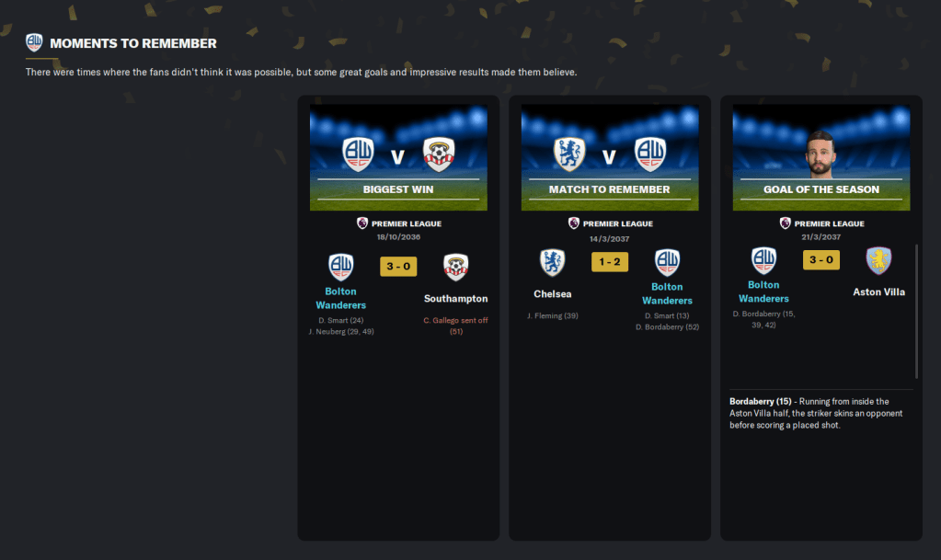Open the 3-0 score against Southampton
Screen dimensions: 941x560
[398, 267]
